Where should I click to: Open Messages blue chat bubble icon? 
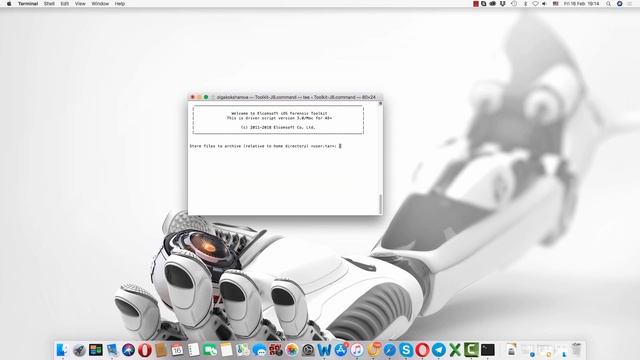(259, 350)
